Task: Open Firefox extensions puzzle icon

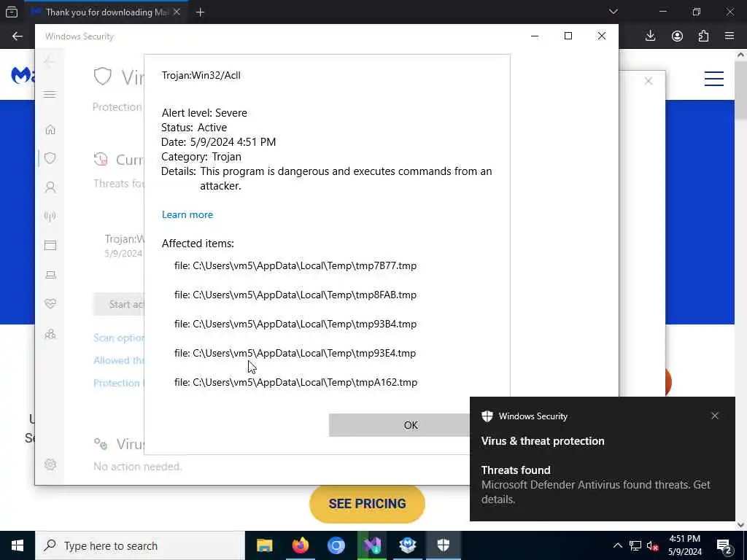Action: (703, 36)
